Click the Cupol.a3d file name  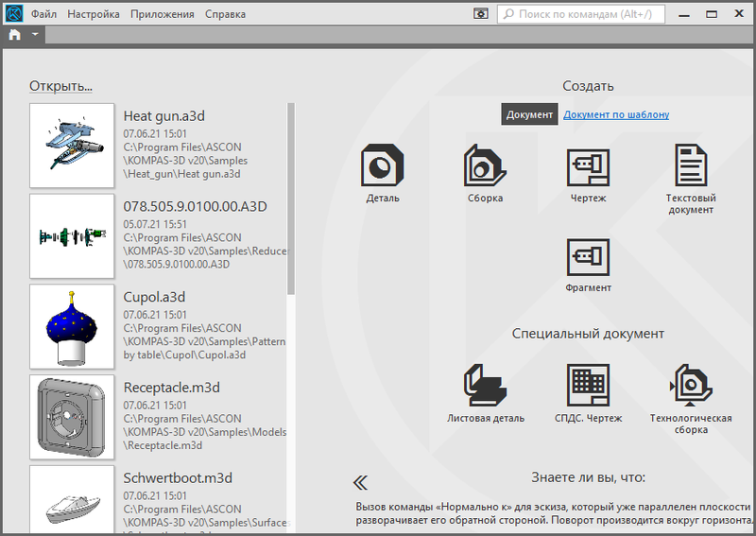pyautogui.click(x=154, y=297)
